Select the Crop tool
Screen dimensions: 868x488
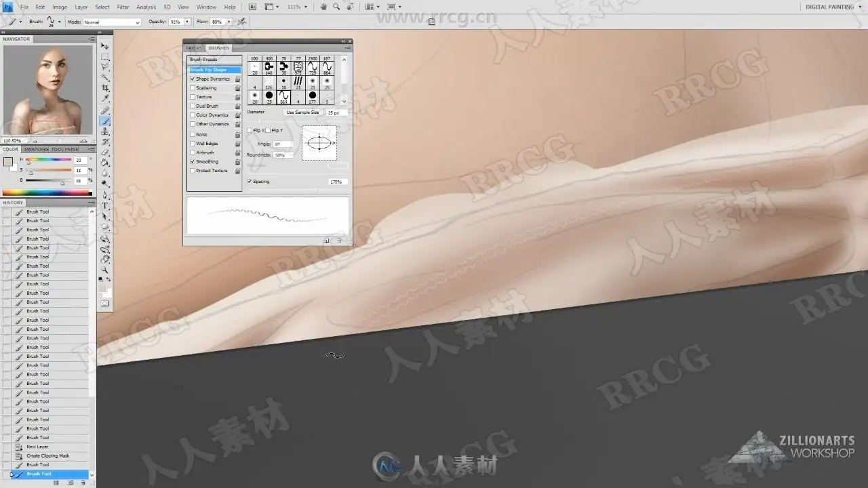tap(105, 88)
